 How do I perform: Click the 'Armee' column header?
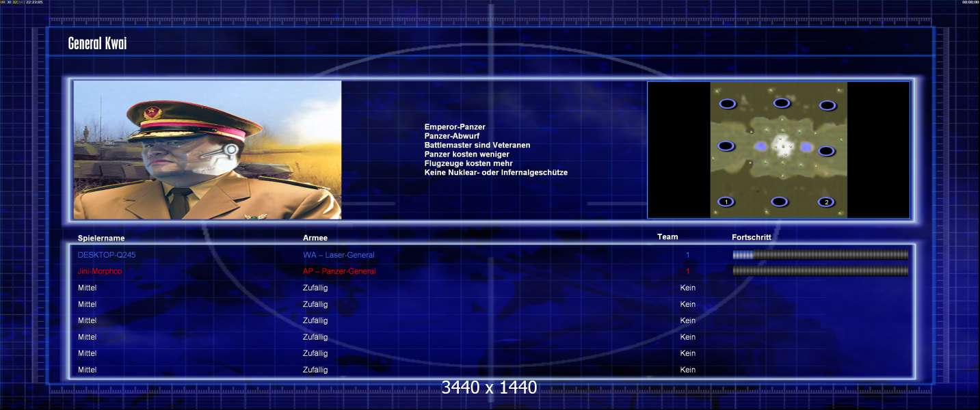315,238
